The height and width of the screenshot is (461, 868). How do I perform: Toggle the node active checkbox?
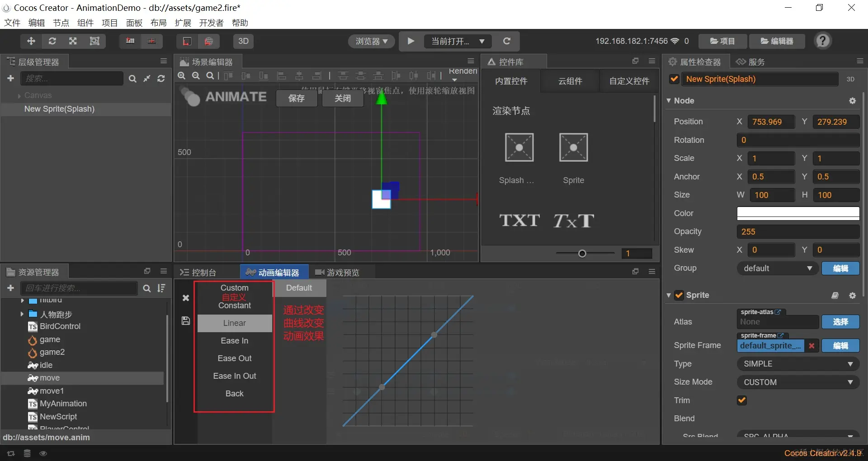click(674, 79)
